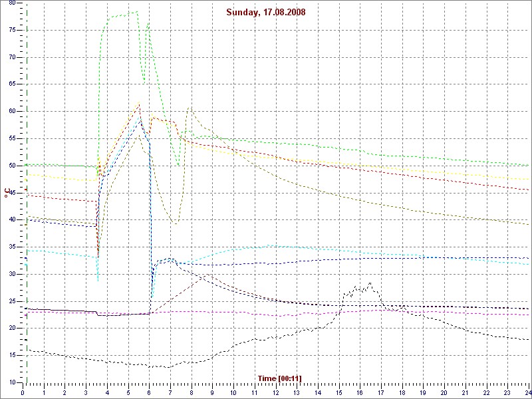Click the y-axis label 80
Screen dimensions: 532x399
click(x=12, y=3)
